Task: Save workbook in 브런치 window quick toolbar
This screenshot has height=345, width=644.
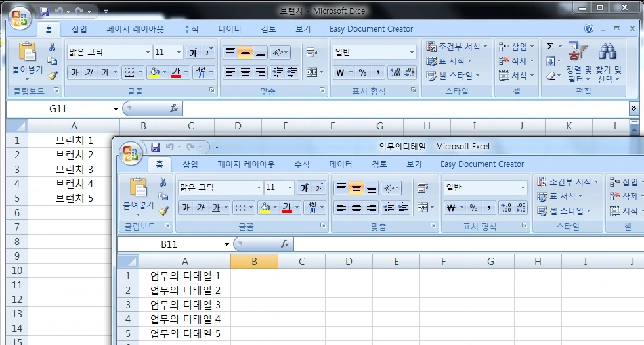Action: (x=45, y=12)
